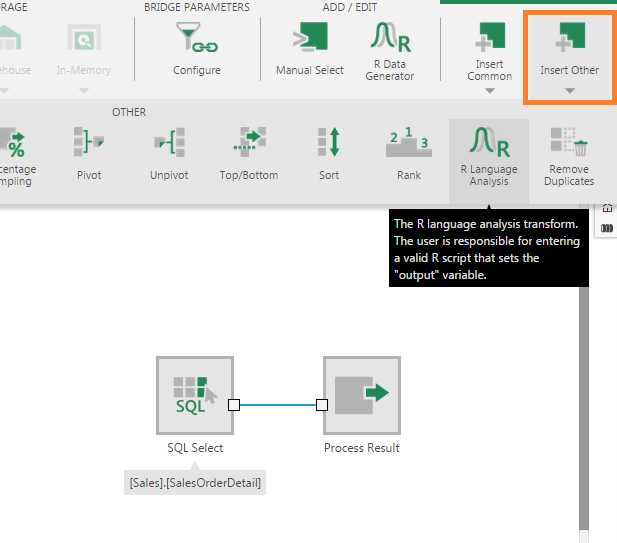Screen dimensions: 617x543
Task: Open the In-Memory storage dropdown
Action: (x=83, y=91)
